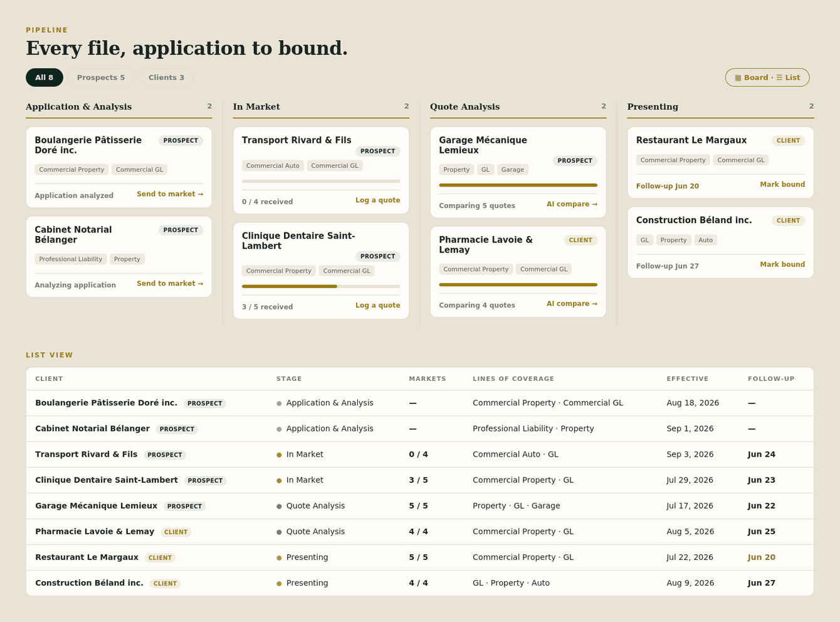Screen dimensions: 840x622
Task: Log a quote for Transport Rivard & Fils
Action: pos(377,200)
